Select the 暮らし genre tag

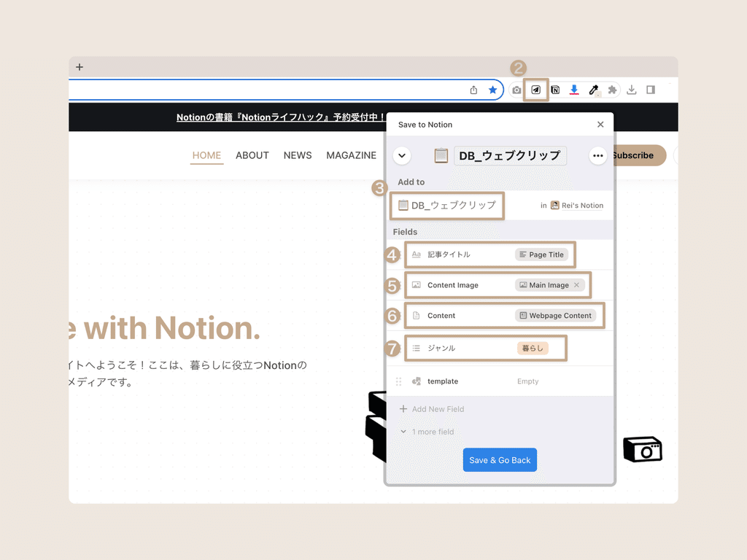click(x=533, y=348)
